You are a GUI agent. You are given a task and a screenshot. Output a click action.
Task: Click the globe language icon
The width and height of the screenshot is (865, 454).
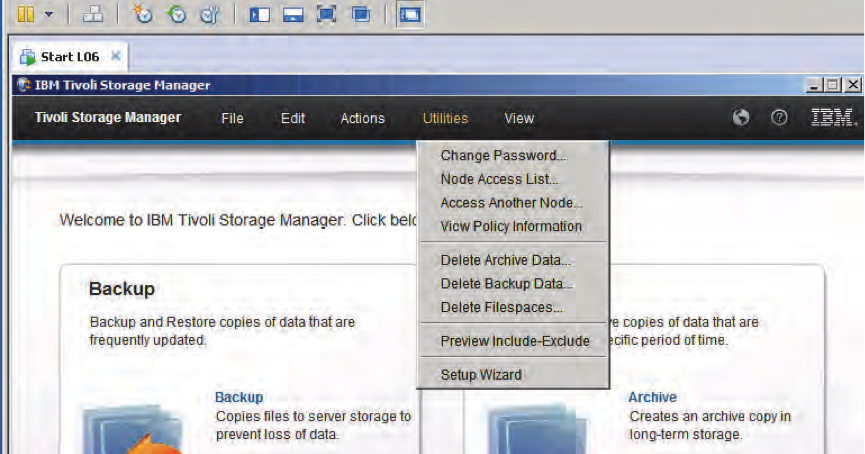click(741, 117)
